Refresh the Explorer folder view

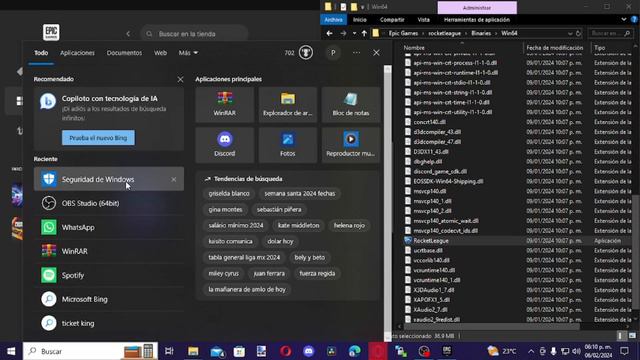pyautogui.click(x=578, y=33)
